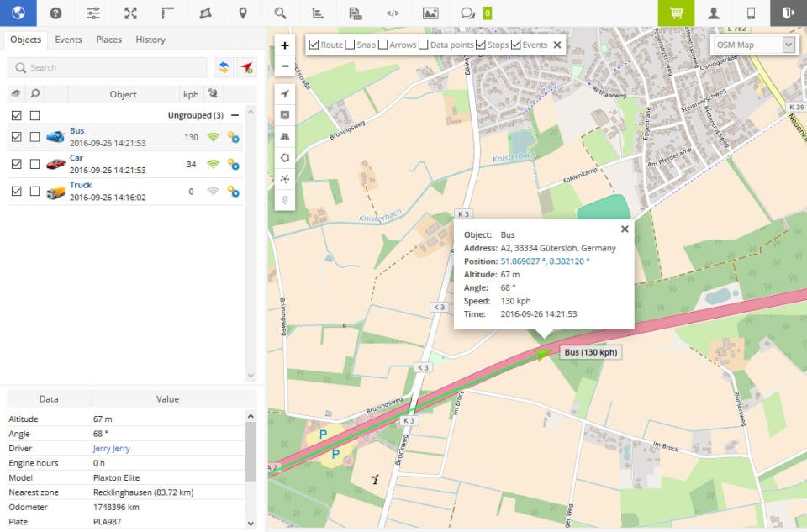The width and height of the screenshot is (807, 532).
Task: Switch to the Events tab
Action: click(x=68, y=40)
